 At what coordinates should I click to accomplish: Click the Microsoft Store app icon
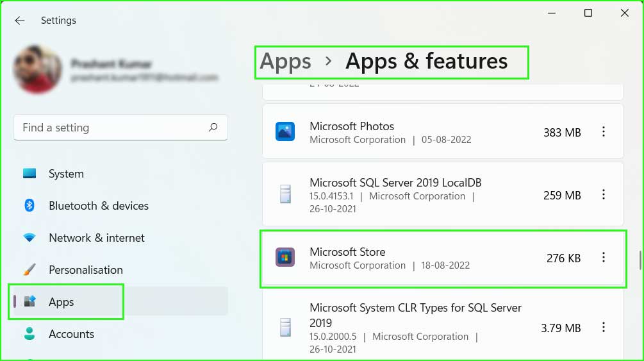point(285,257)
